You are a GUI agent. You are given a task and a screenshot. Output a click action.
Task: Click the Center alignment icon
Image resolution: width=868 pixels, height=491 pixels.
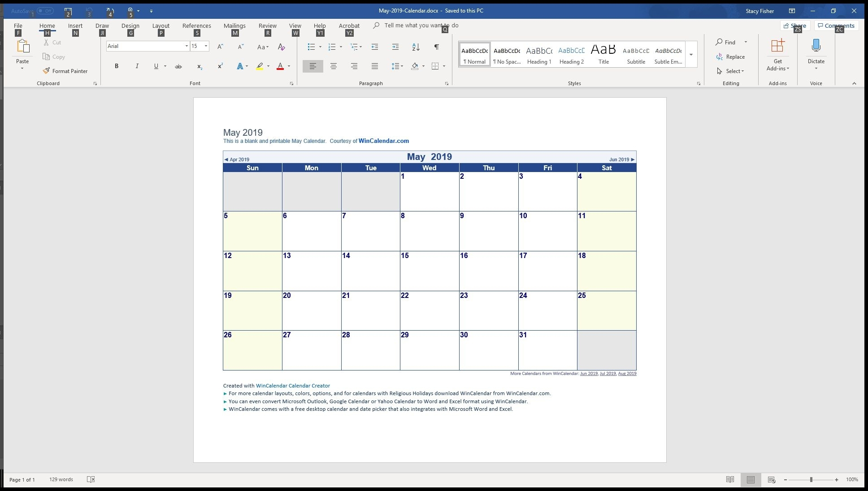(333, 65)
